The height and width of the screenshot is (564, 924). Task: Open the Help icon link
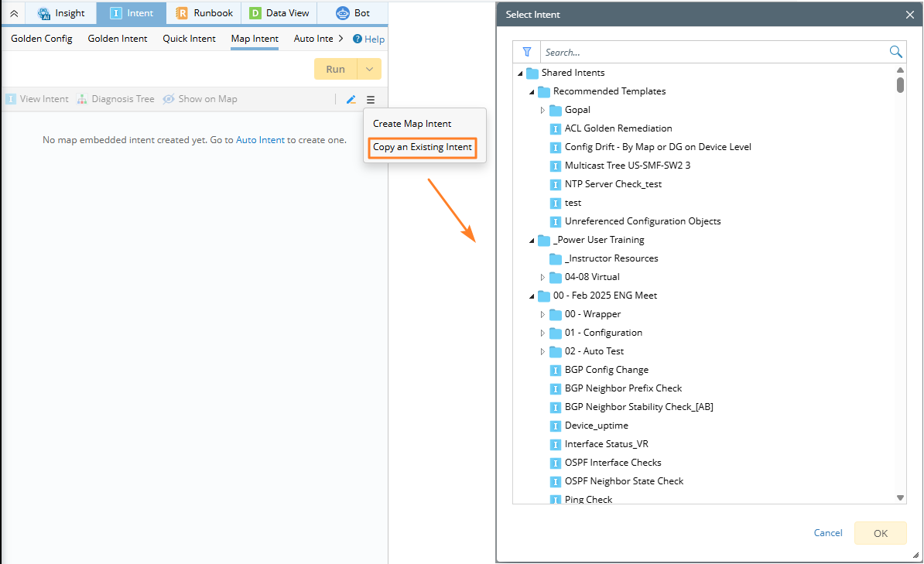point(358,39)
